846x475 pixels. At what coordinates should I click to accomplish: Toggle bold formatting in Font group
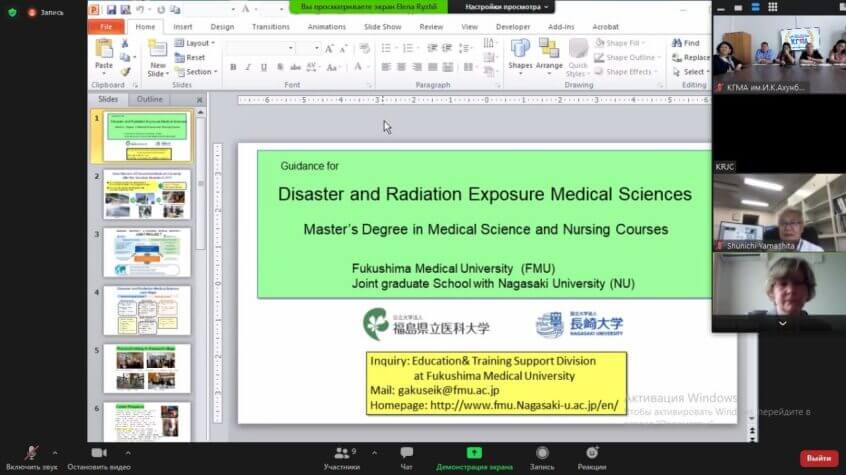[x=233, y=67]
